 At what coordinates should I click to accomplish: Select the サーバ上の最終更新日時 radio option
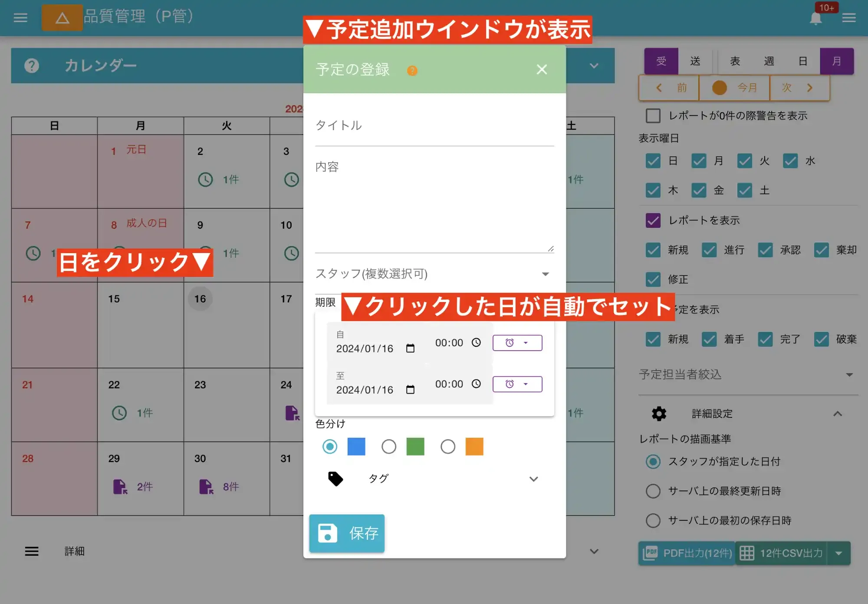click(x=653, y=491)
